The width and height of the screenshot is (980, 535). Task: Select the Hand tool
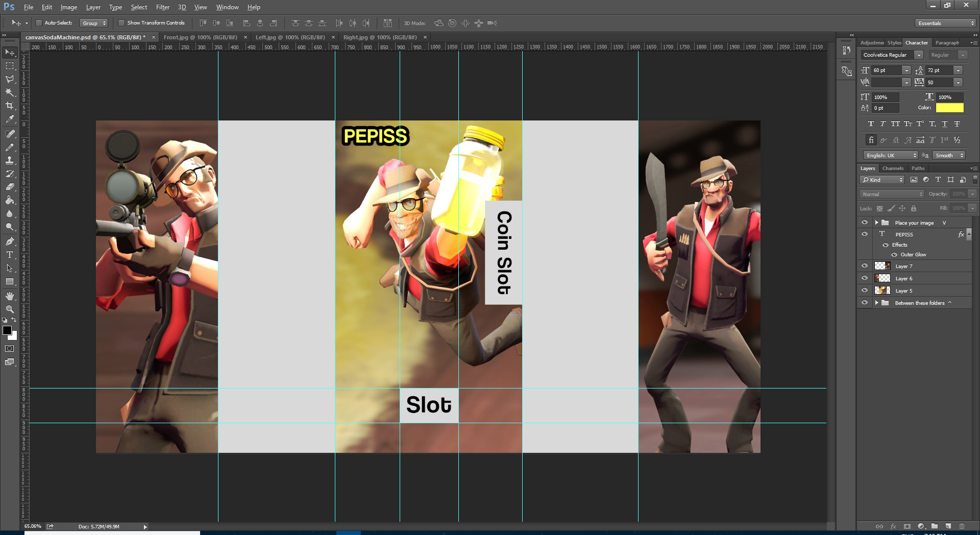click(x=10, y=296)
